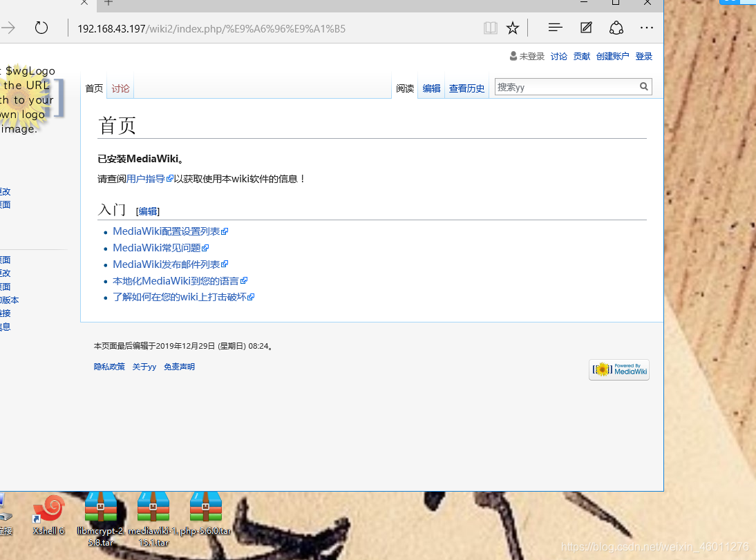Select mediawiki-1.15.1.tar archive on desktop

point(153,519)
